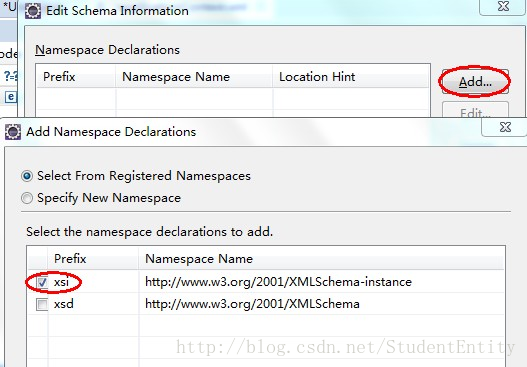Click the xsi prefix text
Viewport: 527px width, 367px height.
tap(62, 282)
